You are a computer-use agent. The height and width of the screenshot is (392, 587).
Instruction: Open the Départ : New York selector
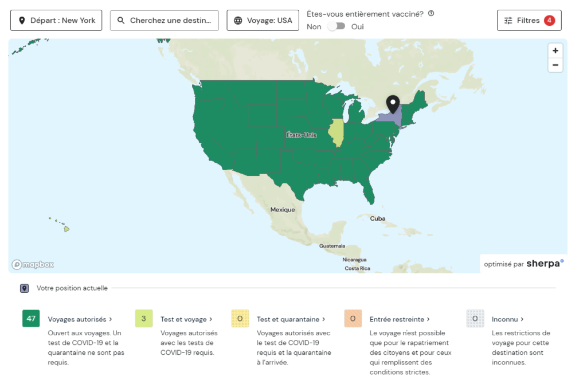click(56, 21)
